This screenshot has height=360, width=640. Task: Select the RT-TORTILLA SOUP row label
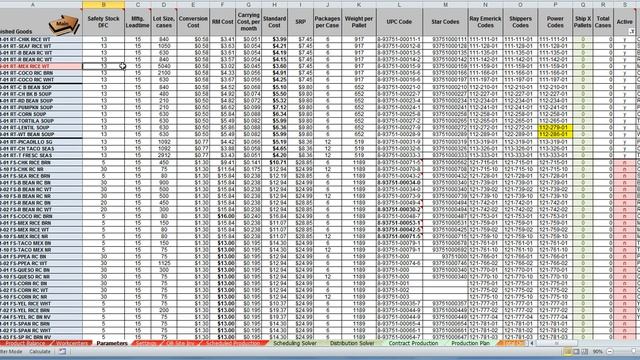[x=41, y=121]
